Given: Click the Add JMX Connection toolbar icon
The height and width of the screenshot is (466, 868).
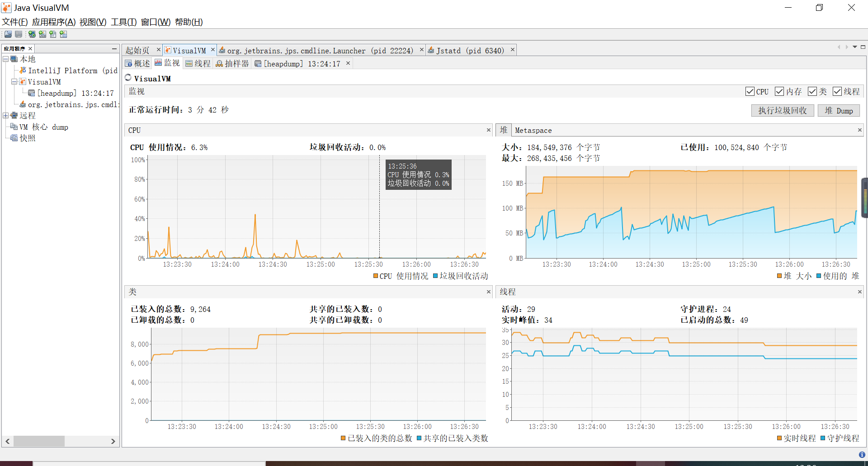Looking at the screenshot, I should pyautogui.click(x=42, y=34).
